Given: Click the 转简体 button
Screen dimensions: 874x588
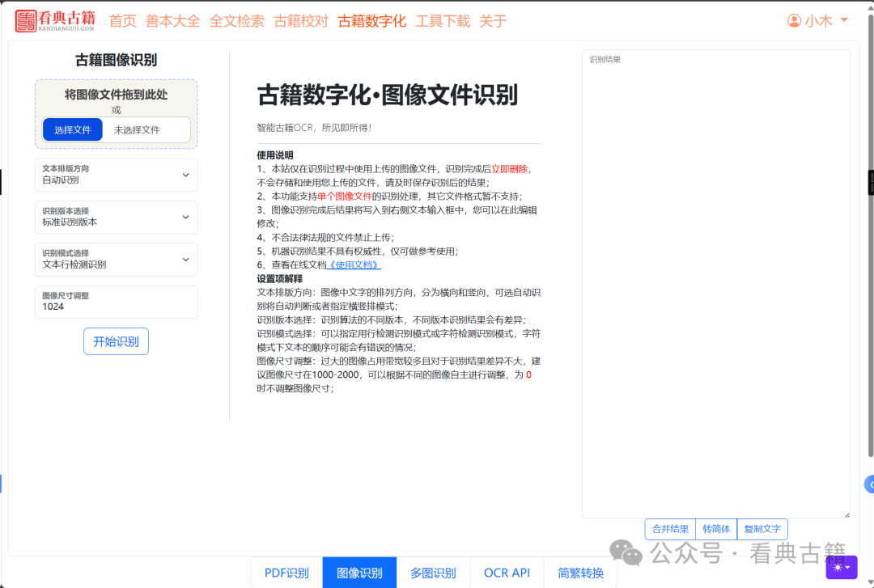Looking at the screenshot, I should tap(716, 528).
